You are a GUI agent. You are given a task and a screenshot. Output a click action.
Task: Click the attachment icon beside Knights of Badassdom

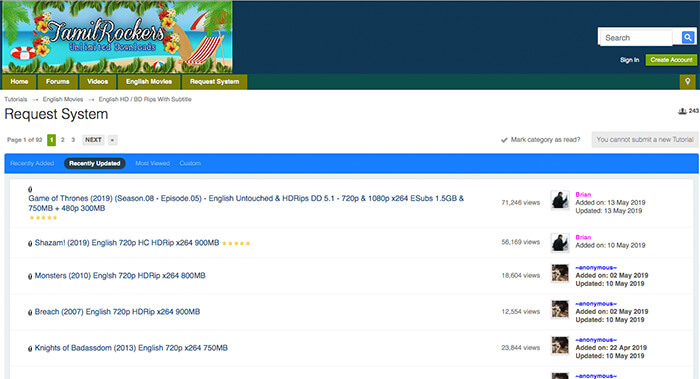(x=30, y=349)
